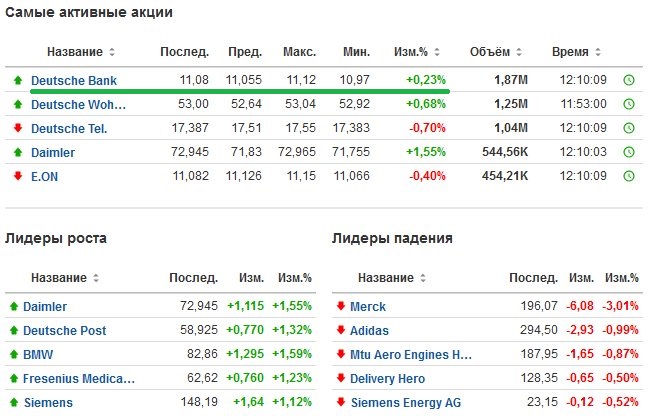The image size is (649, 416).
Task: Click Deutsche Tel. volume 1,04M
Action: [x=511, y=128]
